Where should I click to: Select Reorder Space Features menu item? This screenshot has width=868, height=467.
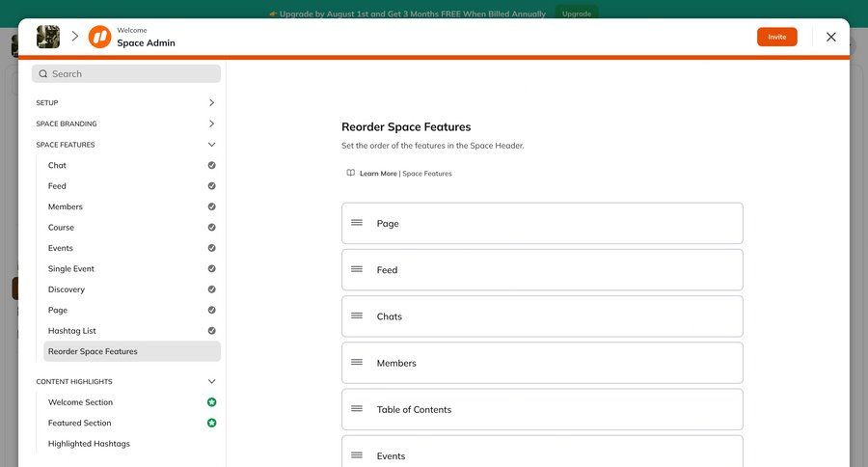click(132, 351)
